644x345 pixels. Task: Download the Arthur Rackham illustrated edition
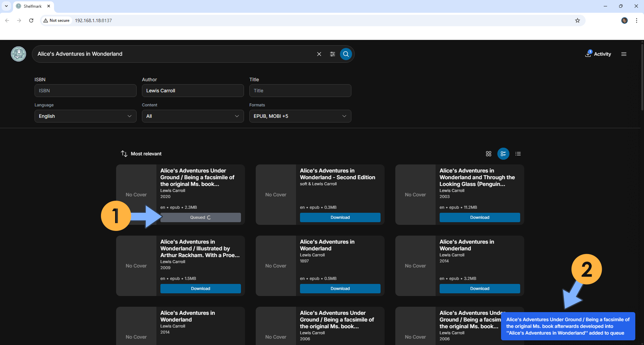click(x=200, y=289)
